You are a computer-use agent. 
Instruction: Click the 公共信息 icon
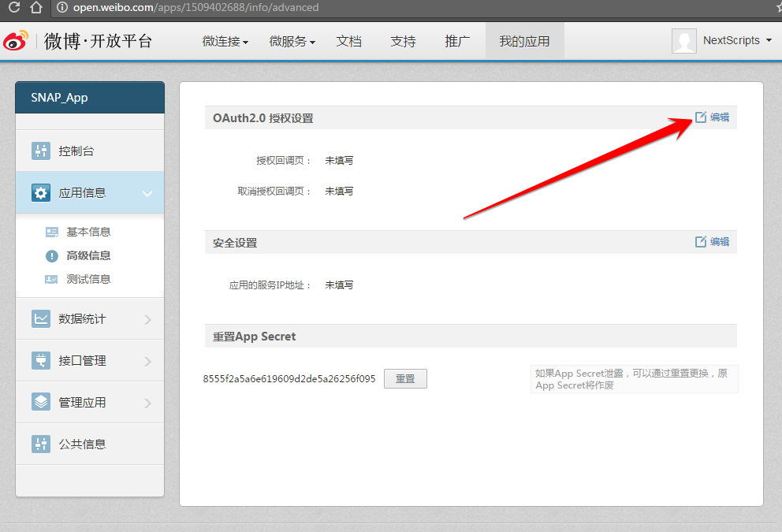point(41,444)
